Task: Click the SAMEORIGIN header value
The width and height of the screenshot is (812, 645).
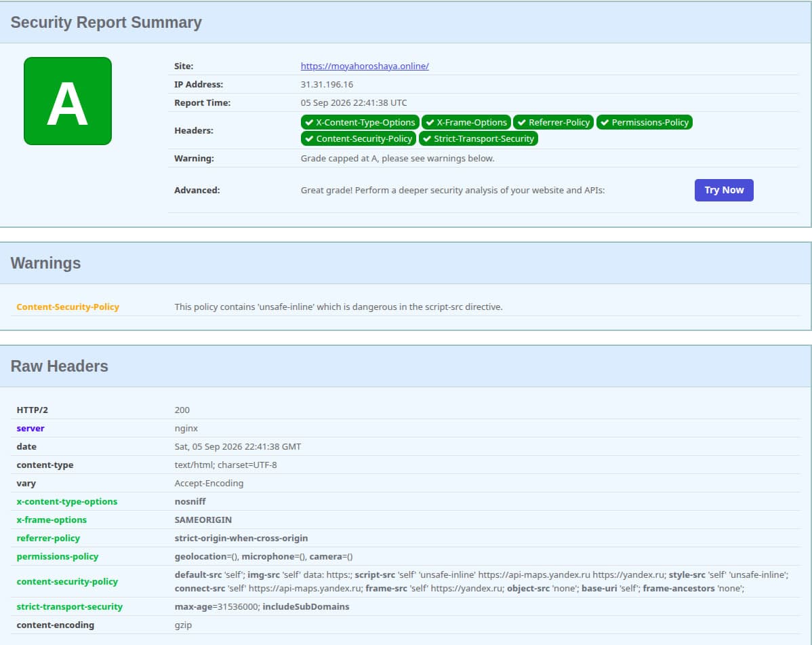Action: click(x=203, y=520)
